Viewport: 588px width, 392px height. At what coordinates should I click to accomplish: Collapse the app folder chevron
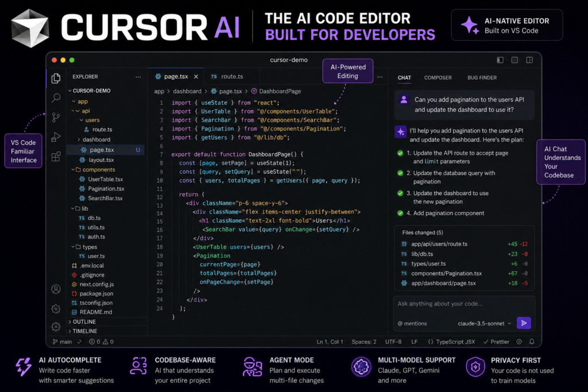(x=74, y=102)
